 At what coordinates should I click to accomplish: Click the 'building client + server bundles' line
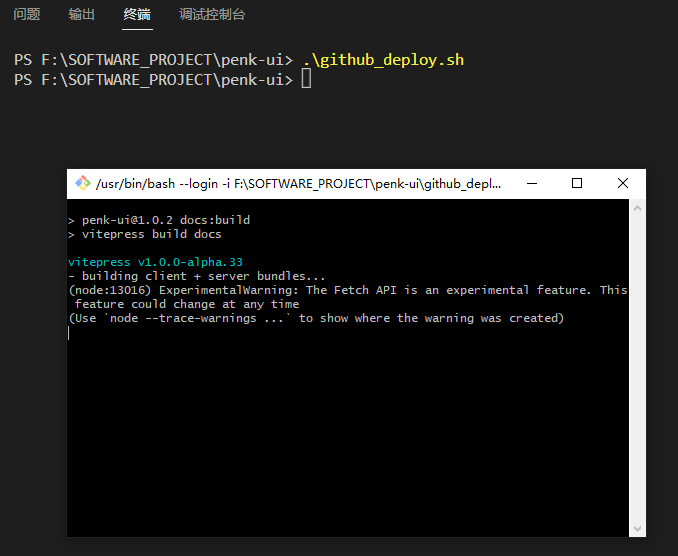197,276
